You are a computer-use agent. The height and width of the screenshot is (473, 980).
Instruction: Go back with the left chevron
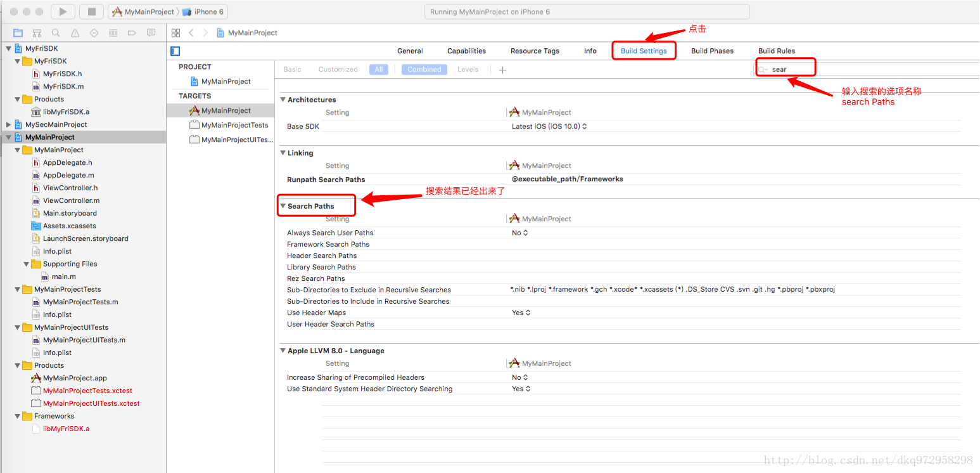(x=191, y=32)
